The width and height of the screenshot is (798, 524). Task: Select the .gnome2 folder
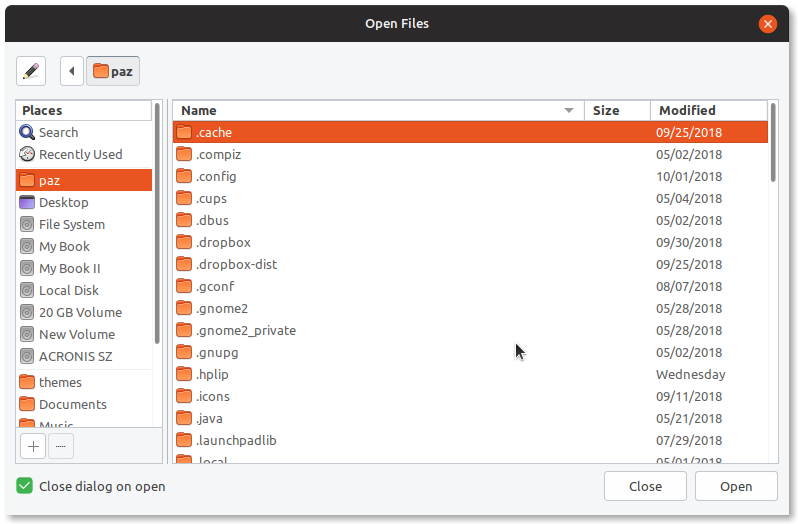[470, 308]
